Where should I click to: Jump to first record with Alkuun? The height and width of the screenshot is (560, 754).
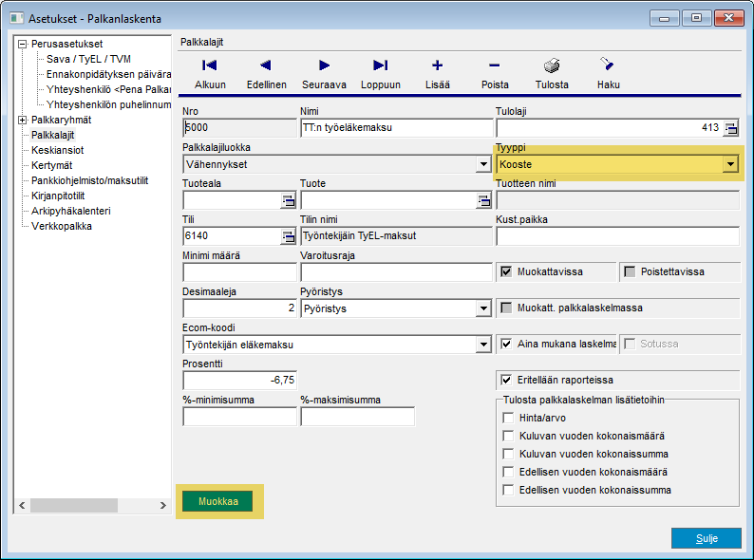click(x=210, y=73)
